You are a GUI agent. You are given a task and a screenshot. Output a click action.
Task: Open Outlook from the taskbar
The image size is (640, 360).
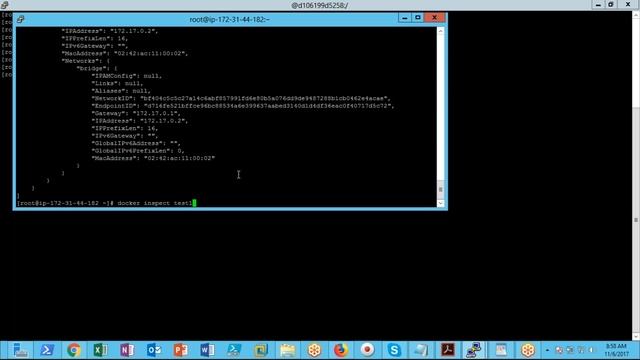click(154, 350)
